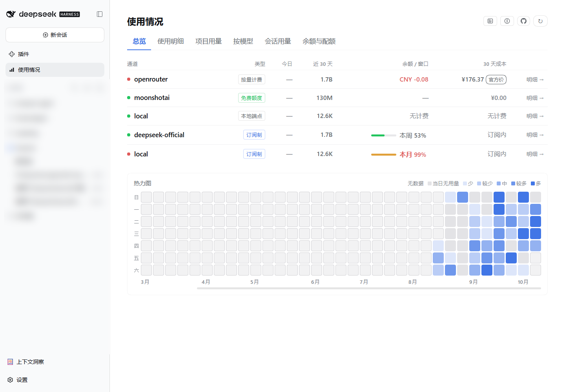Open 上下文洞察 at sidebar bottom

pos(26,362)
